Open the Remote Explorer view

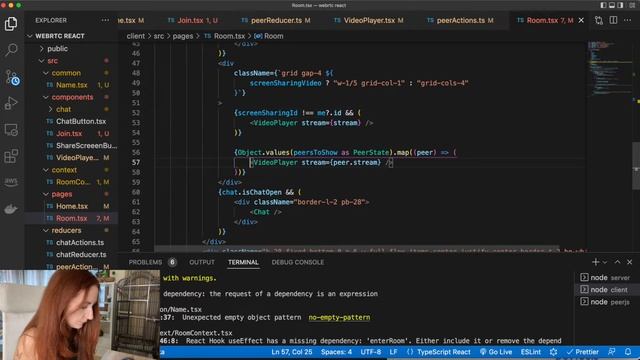[x=11, y=130]
